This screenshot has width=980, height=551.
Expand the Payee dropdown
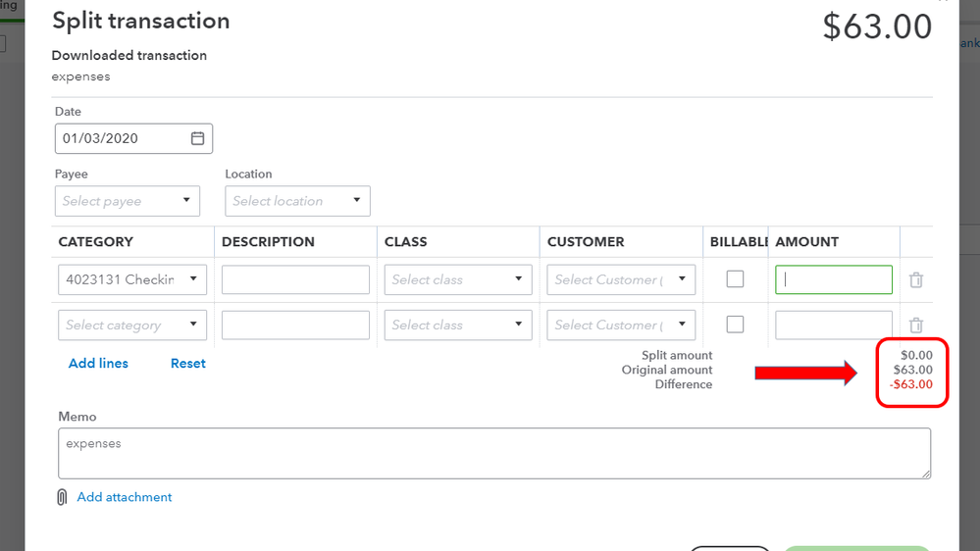coord(186,201)
